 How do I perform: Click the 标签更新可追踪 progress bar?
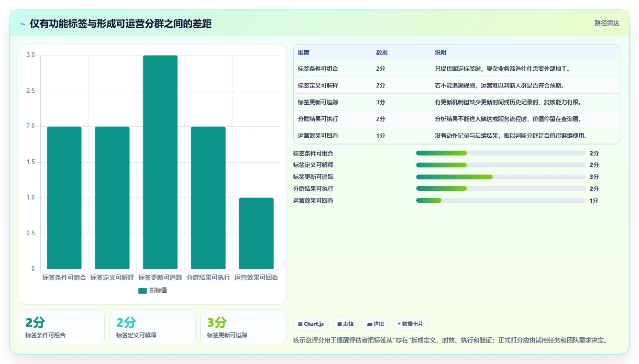pos(501,177)
